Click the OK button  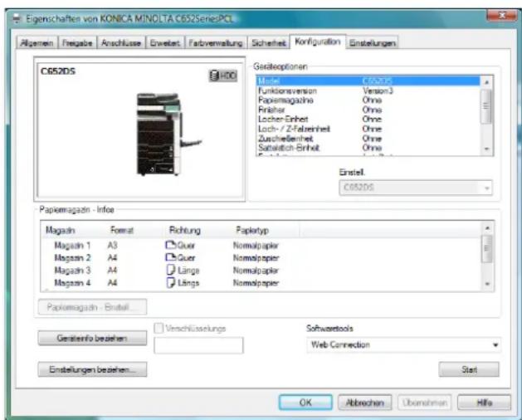pos(305,403)
